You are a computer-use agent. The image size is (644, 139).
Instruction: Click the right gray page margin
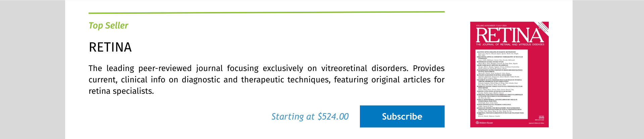tap(608, 70)
